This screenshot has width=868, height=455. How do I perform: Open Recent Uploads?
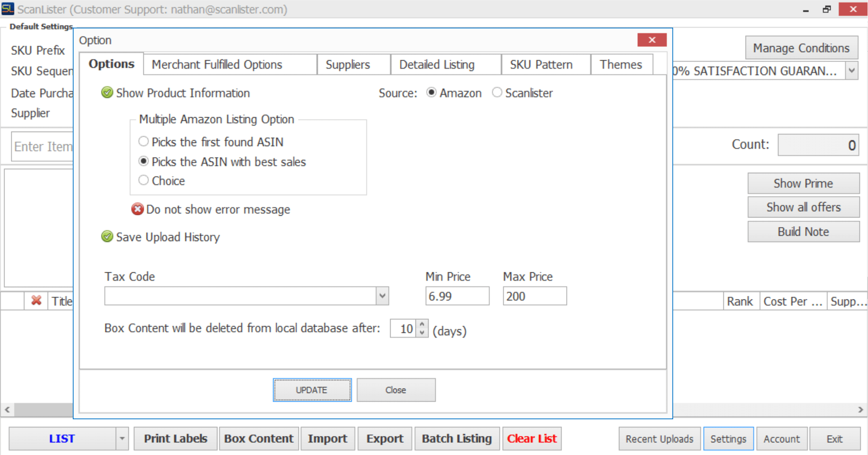(660, 439)
